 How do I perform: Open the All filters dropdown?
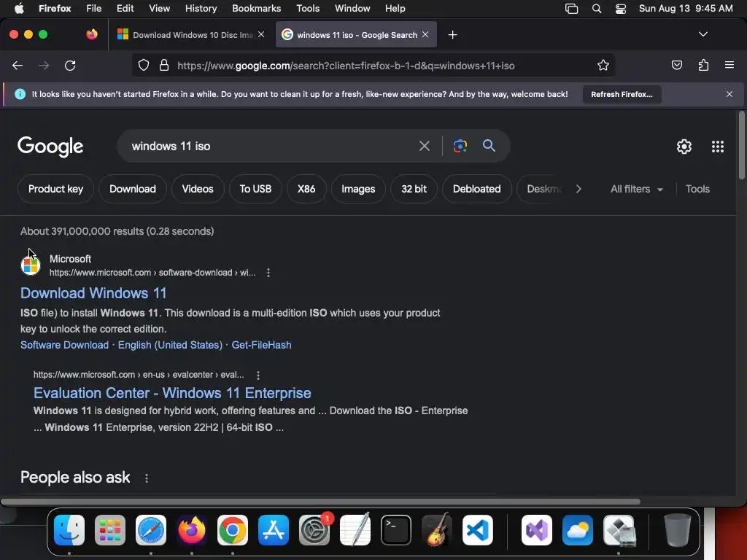click(636, 189)
